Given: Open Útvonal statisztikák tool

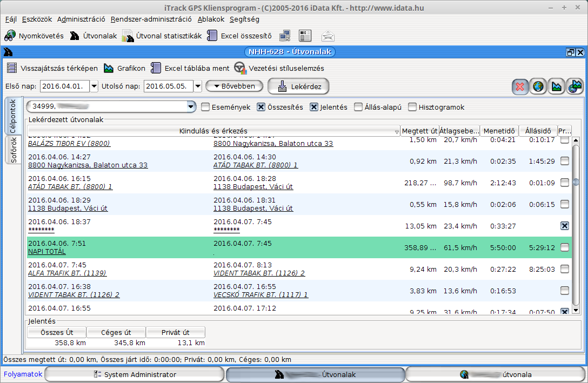Looking at the screenshot, I should [x=162, y=36].
